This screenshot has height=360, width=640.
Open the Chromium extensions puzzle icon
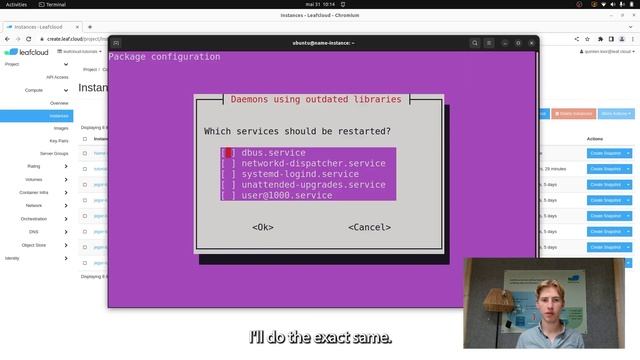tap(600, 39)
